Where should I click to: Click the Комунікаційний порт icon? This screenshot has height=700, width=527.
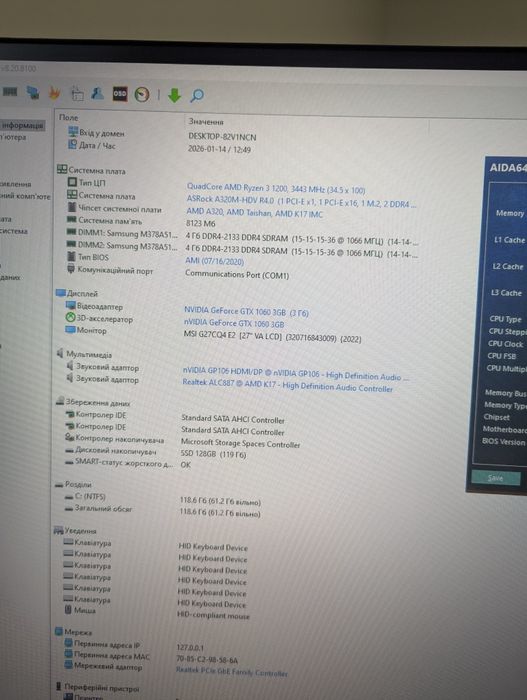click(71, 269)
